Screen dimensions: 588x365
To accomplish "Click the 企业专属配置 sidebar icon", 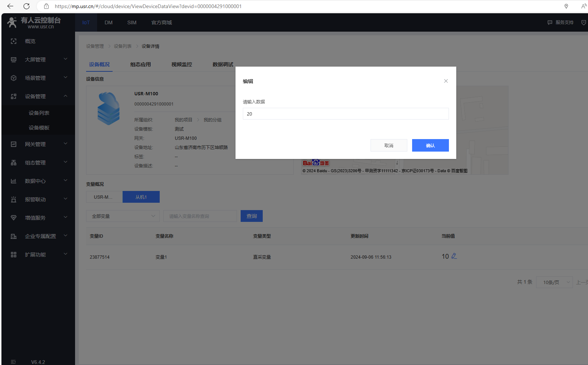I will pos(14,236).
